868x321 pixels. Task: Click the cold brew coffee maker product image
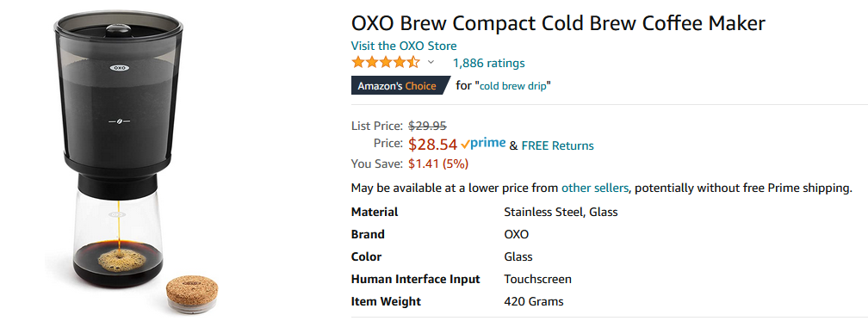coord(118,148)
